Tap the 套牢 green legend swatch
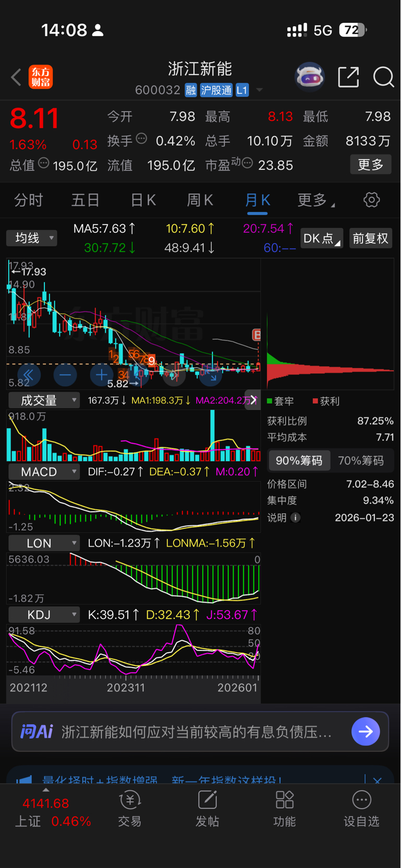Screen dimensions: 401x868 click(270, 401)
